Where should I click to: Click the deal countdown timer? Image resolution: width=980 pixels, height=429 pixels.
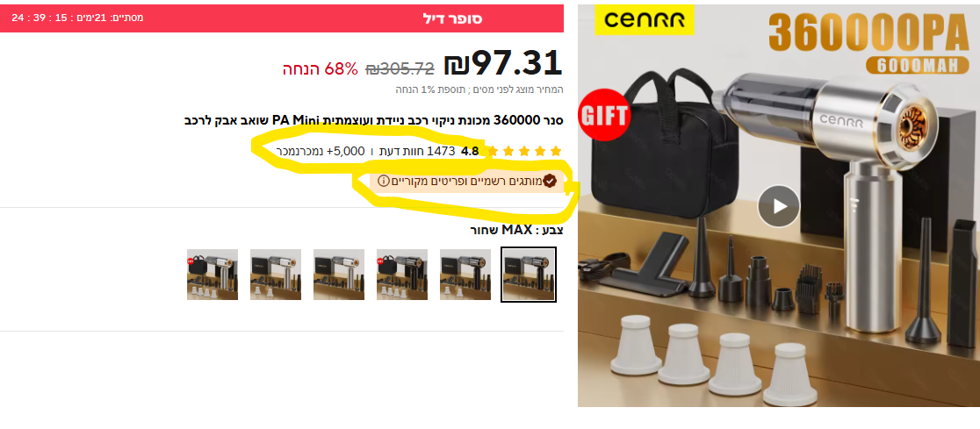pyautogui.click(x=77, y=18)
